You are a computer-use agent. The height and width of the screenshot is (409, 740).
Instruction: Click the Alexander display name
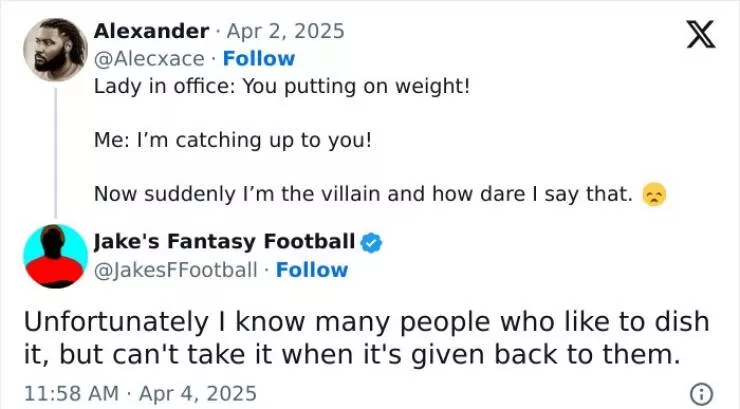(x=151, y=31)
